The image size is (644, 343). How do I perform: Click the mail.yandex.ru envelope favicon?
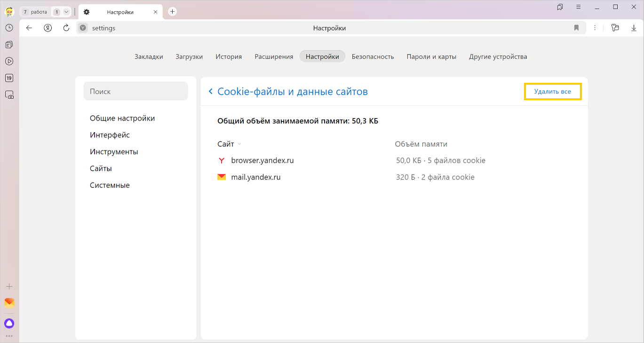coord(222,177)
